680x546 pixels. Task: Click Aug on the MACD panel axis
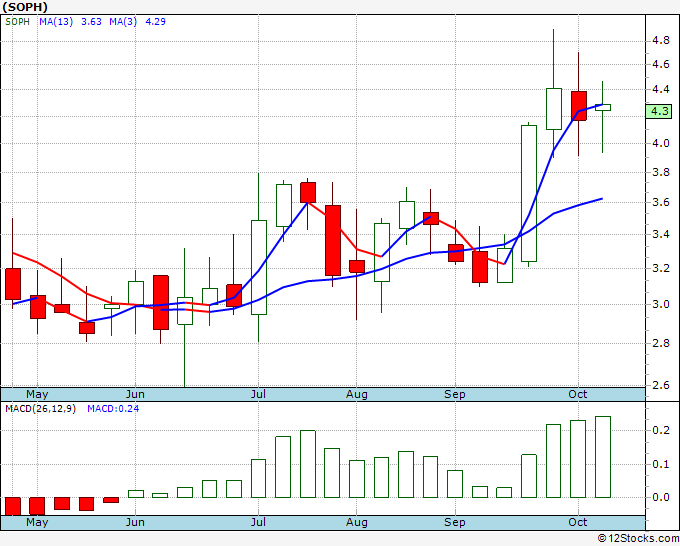[x=356, y=523]
